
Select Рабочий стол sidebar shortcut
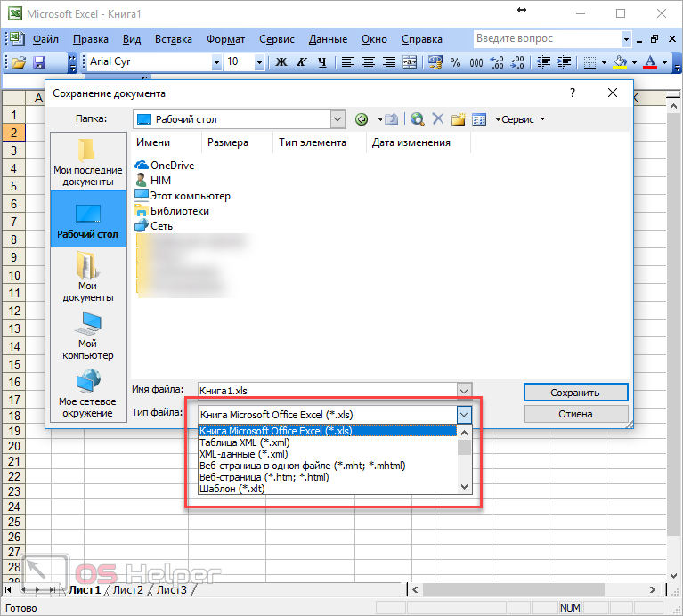point(88,219)
